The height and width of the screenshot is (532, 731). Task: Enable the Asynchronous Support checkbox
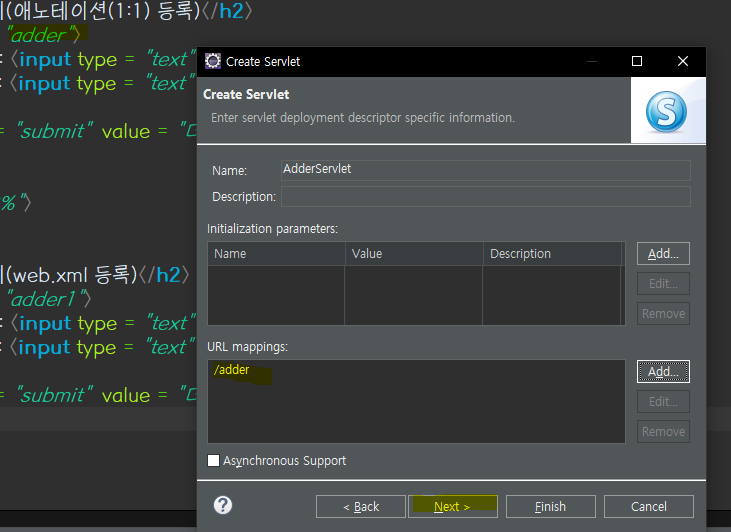click(x=213, y=461)
